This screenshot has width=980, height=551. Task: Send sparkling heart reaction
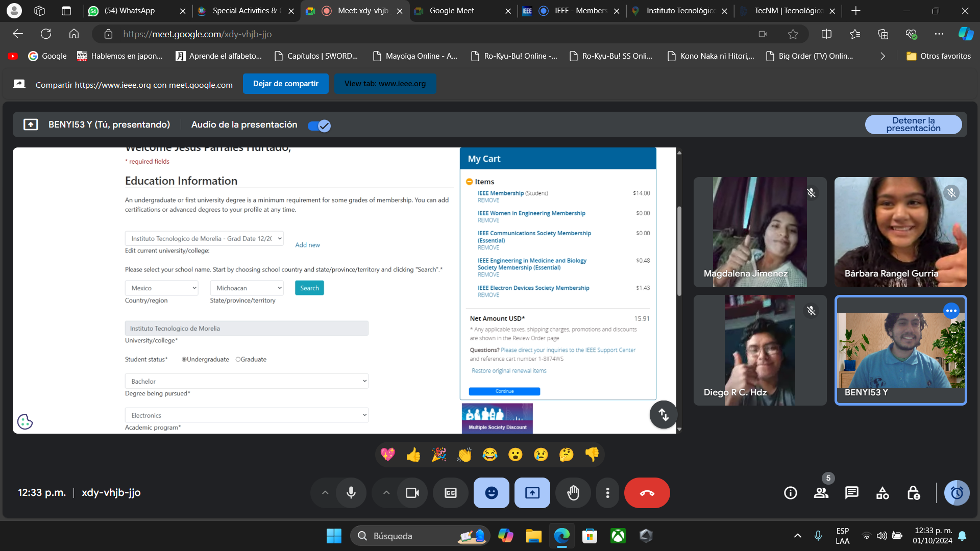[388, 454]
